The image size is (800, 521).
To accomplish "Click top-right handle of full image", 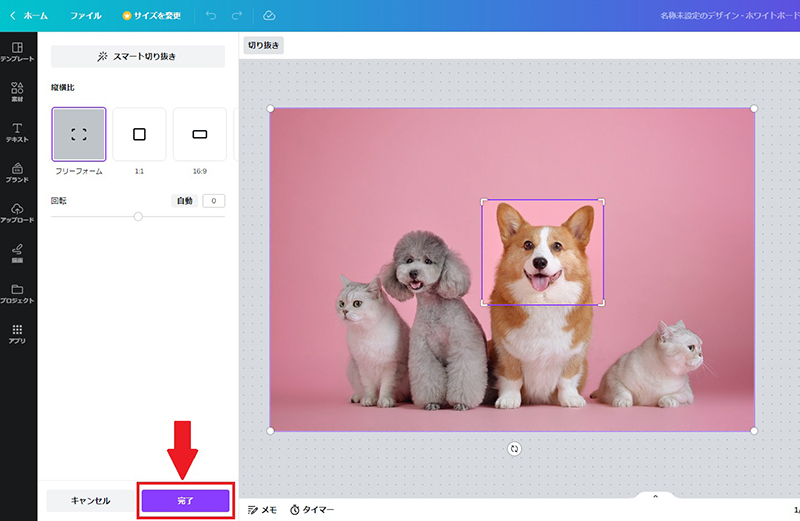I will [754, 108].
